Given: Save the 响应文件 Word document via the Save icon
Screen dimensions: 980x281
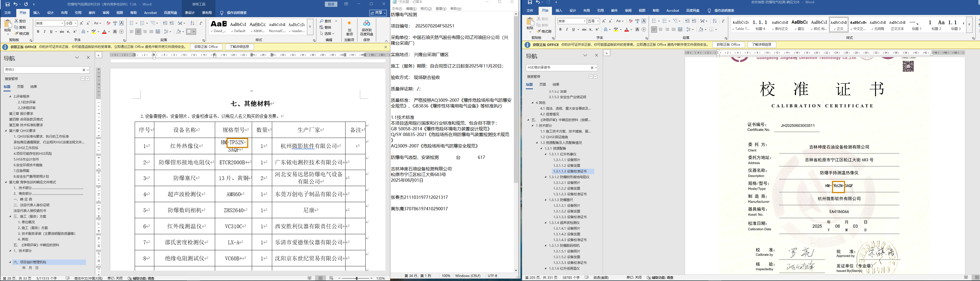Looking at the screenshot, I should 530,2.
